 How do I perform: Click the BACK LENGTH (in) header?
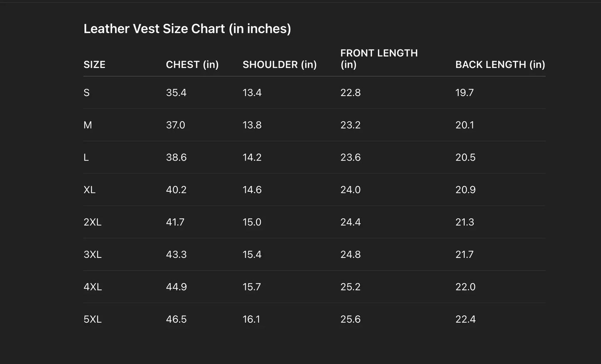pyautogui.click(x=500, y=64)
